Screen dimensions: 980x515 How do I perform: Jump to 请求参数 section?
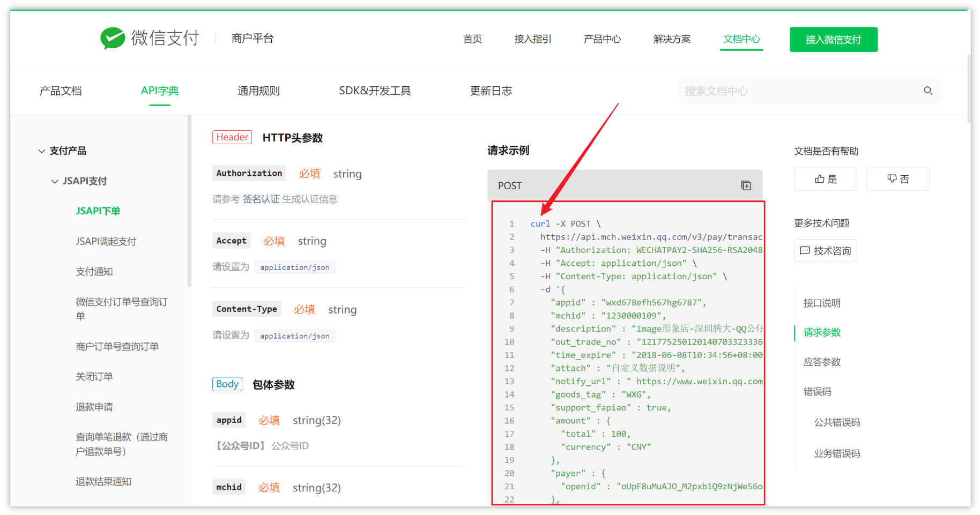(822, 332)
